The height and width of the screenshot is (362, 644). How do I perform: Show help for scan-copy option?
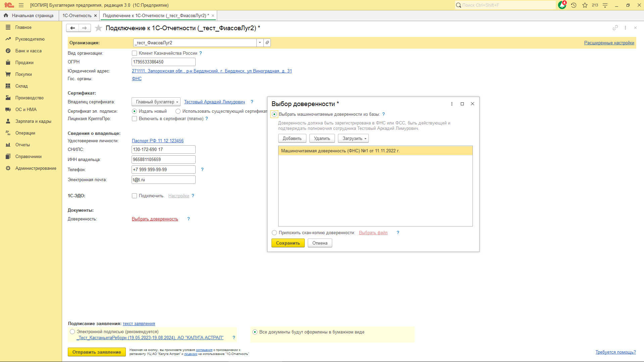click(x=398, y=232)
